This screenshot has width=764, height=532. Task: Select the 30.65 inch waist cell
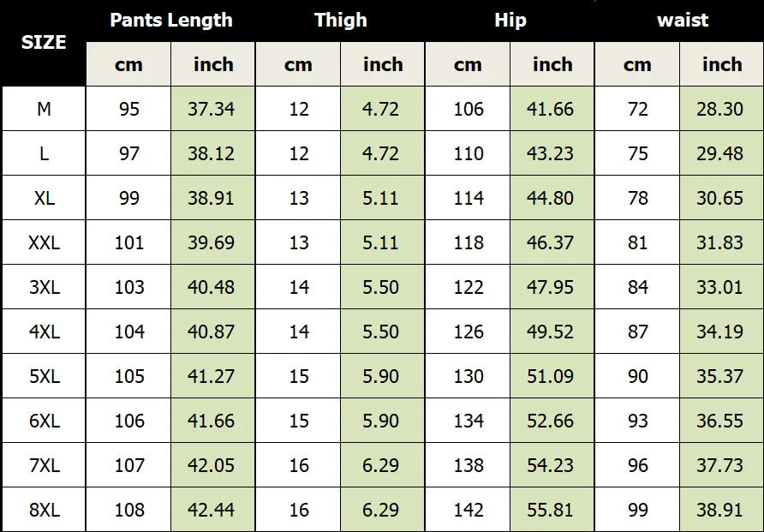coord(720,198)
